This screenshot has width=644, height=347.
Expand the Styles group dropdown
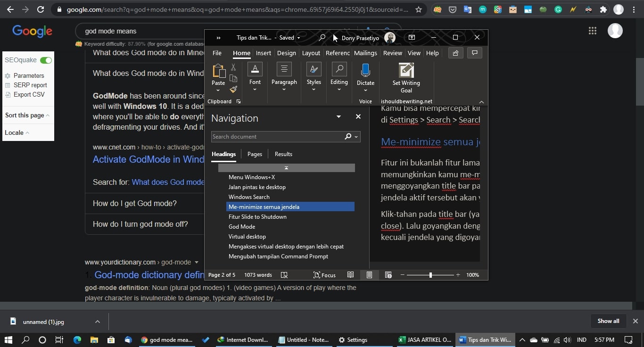pyautogui.click(x=314, y=90)
